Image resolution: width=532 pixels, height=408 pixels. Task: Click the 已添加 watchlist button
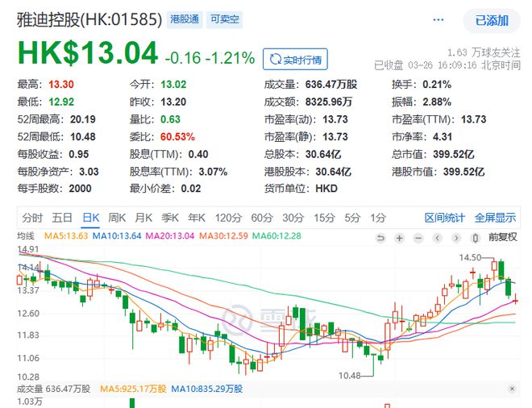492,21
